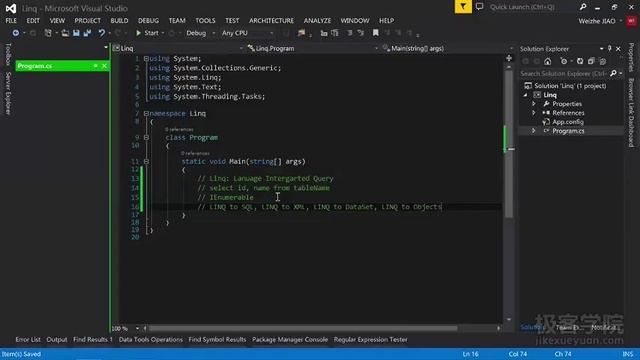
Task: Click the Find in Files toolbar icon
Action: (302, 33)
